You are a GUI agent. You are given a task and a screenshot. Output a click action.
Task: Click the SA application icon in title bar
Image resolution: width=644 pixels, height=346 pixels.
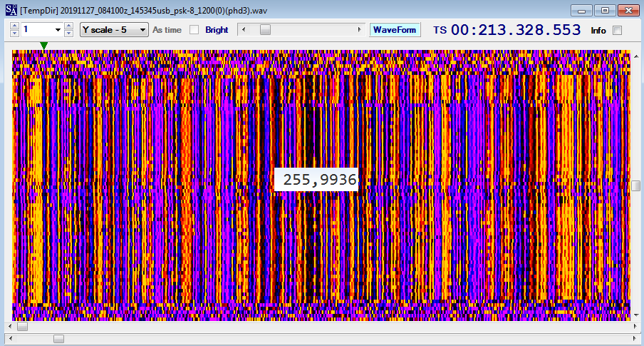(11, 10)
